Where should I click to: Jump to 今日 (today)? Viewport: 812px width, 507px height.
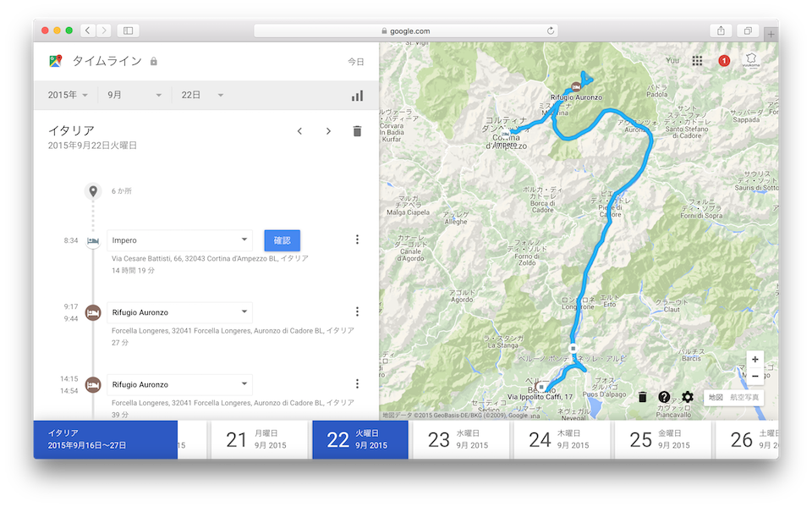(x=356, y=62)
